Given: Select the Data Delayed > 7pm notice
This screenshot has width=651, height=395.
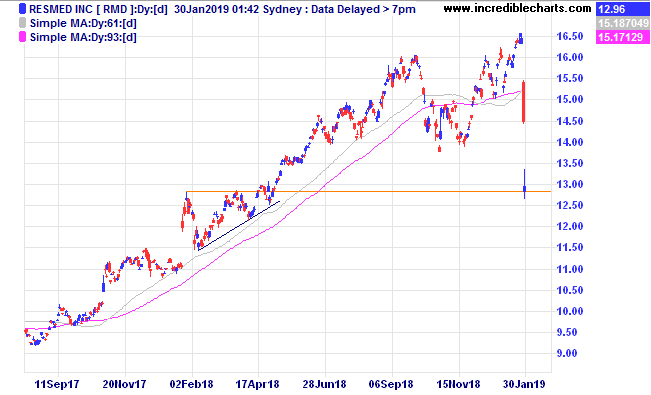Looking at the screenshot, I should coord(364,9).
